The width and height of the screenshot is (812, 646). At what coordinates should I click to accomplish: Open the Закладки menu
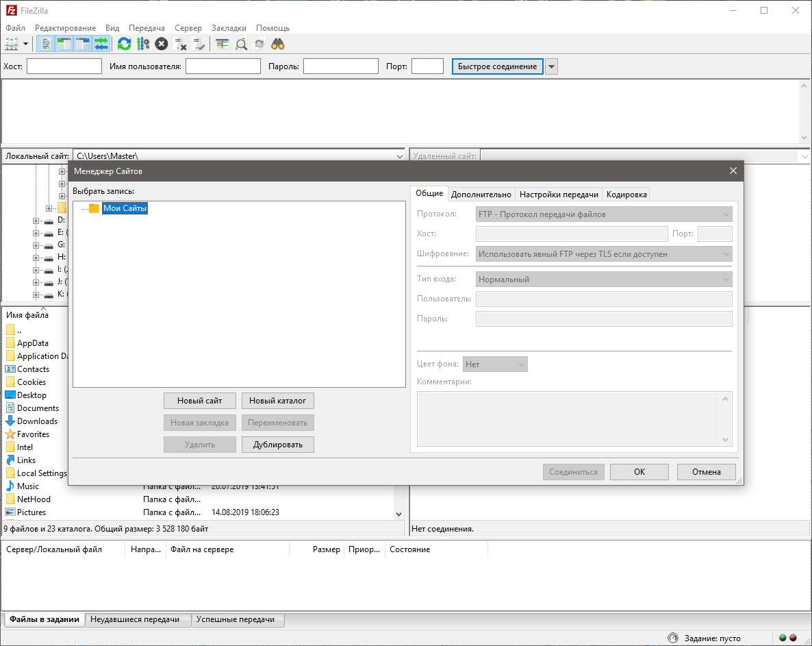click(x=229, y=28)
